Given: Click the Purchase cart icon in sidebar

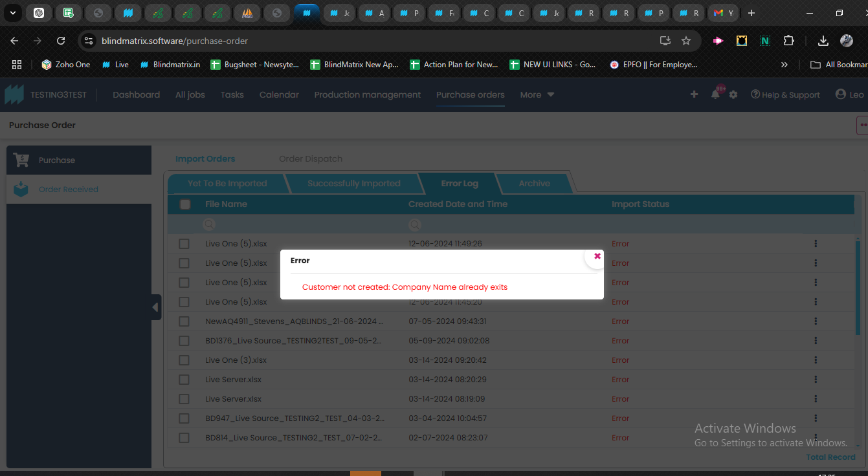Looking at the screenshot, I should (21, 160).
